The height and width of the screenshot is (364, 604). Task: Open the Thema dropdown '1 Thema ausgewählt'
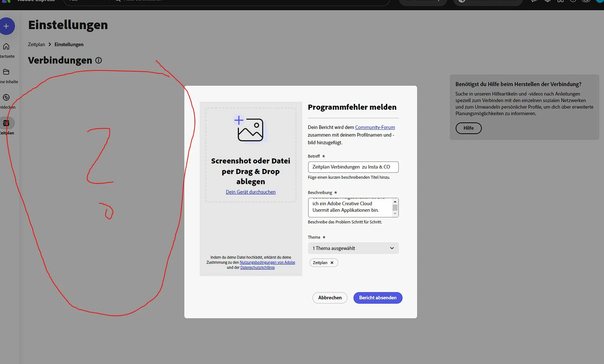[x=353, y=248]
